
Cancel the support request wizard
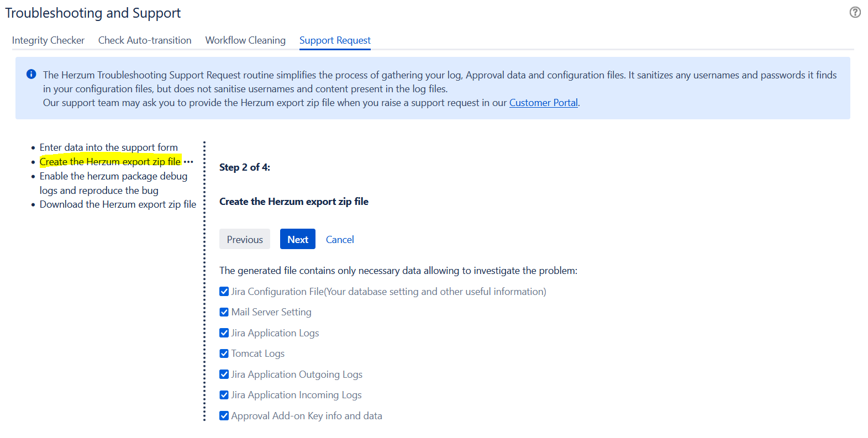pos(340,240)
